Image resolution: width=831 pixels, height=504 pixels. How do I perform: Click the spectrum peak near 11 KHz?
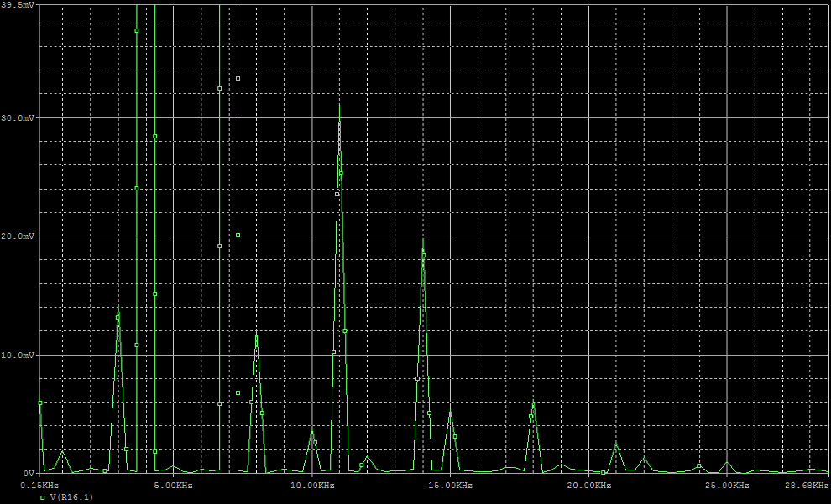coord(339,105)
